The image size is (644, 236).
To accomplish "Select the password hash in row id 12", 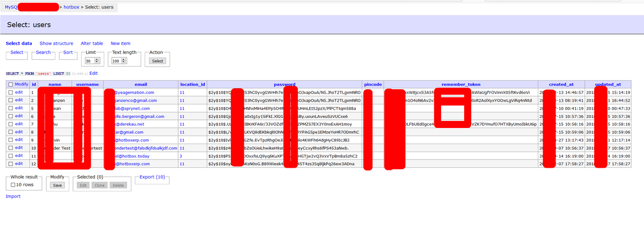I will [x=282, y=163].
